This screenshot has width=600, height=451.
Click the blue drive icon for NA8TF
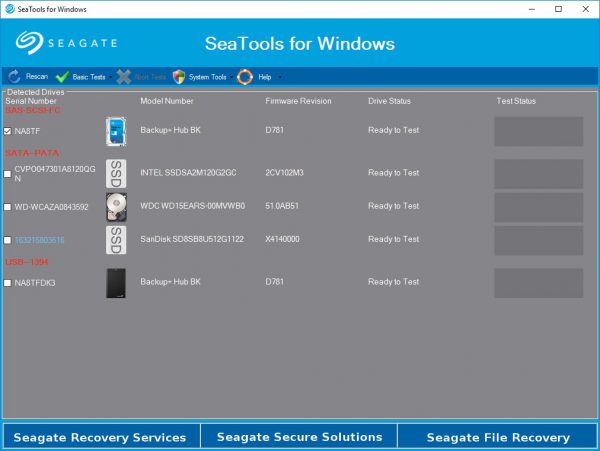[116, 131]
